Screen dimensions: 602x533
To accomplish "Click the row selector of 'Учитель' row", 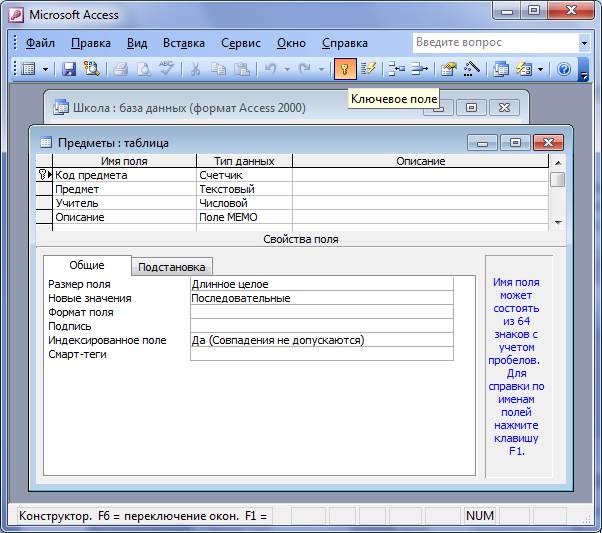I will tap(44, 203).
